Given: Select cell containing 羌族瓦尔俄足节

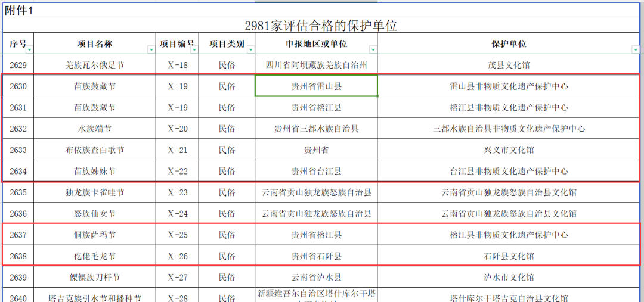Looking at the screenshot, I should (95, 65).
